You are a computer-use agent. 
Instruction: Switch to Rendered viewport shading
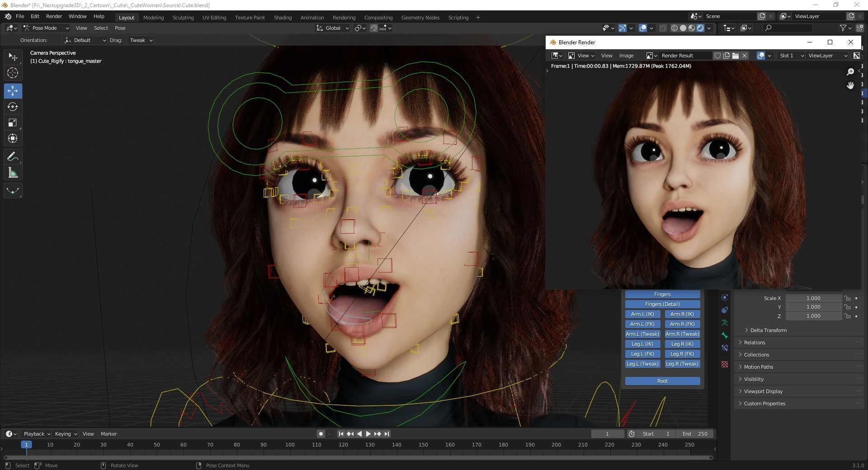pyautogui.click(x=700, y=28)
